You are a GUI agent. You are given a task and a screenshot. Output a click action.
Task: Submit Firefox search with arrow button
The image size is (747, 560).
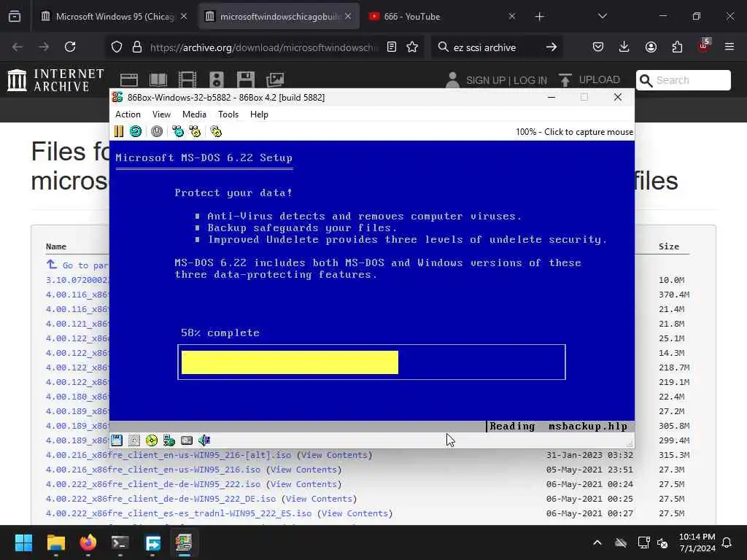click(551, 47)
